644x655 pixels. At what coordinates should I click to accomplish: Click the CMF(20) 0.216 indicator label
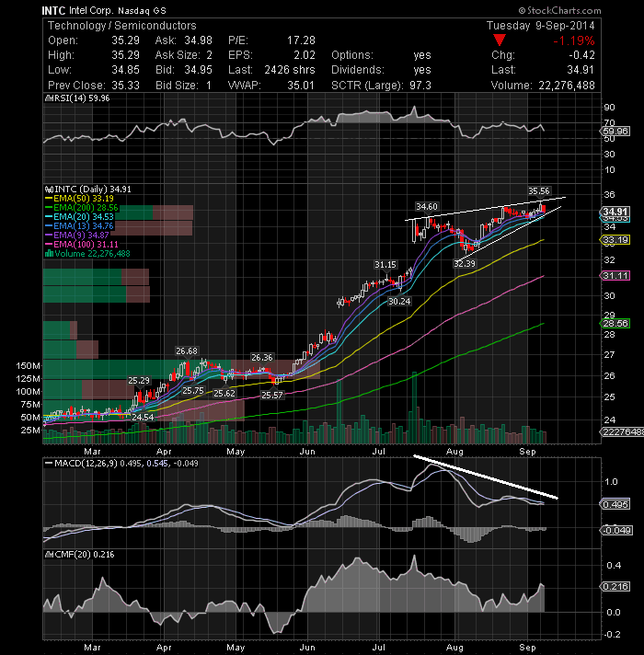pyautogui.click(x=80, y=555)
